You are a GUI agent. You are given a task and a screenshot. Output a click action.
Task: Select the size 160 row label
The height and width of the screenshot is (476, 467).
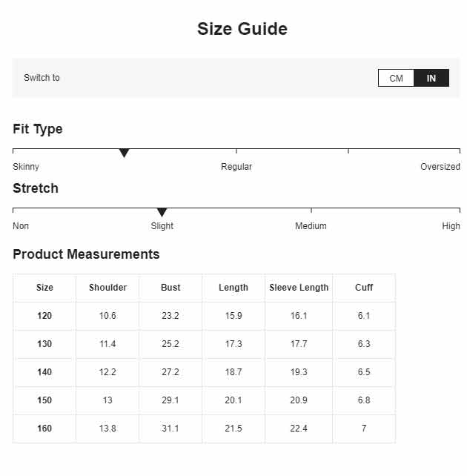point(44,429)
